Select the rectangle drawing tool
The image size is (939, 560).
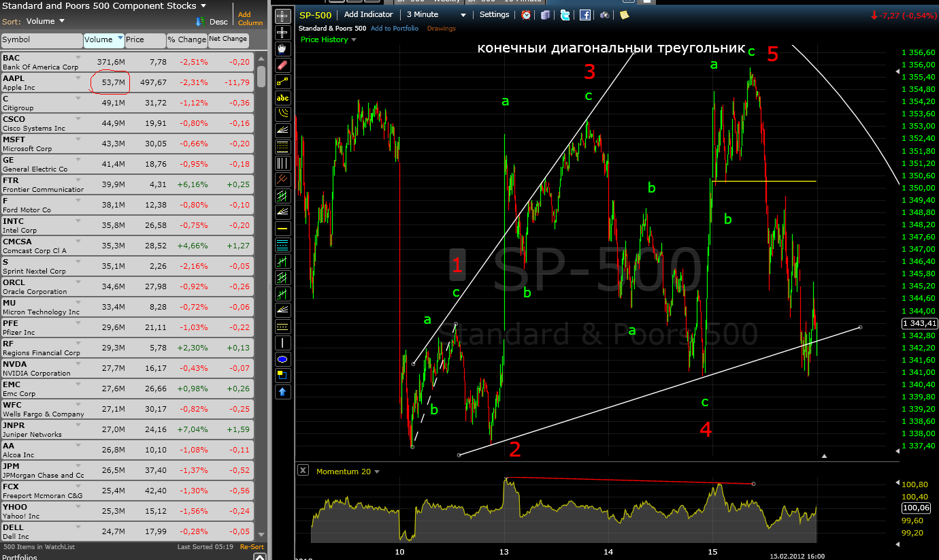coord(283,375)
